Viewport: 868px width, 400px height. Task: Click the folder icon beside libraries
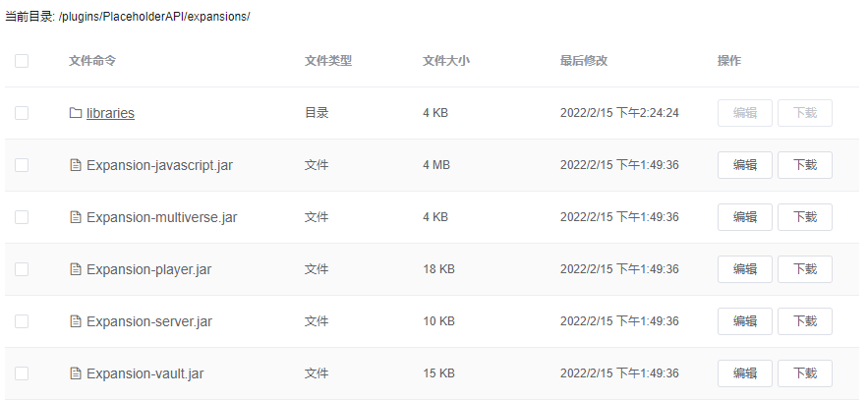[x=76, y=113]
